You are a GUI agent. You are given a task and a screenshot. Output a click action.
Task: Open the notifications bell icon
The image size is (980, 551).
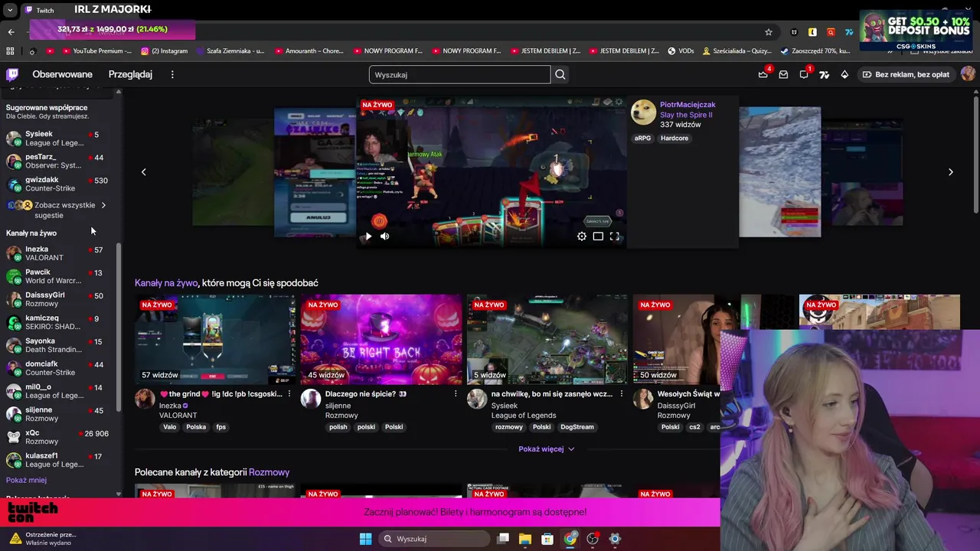click(x=804, y=74)
